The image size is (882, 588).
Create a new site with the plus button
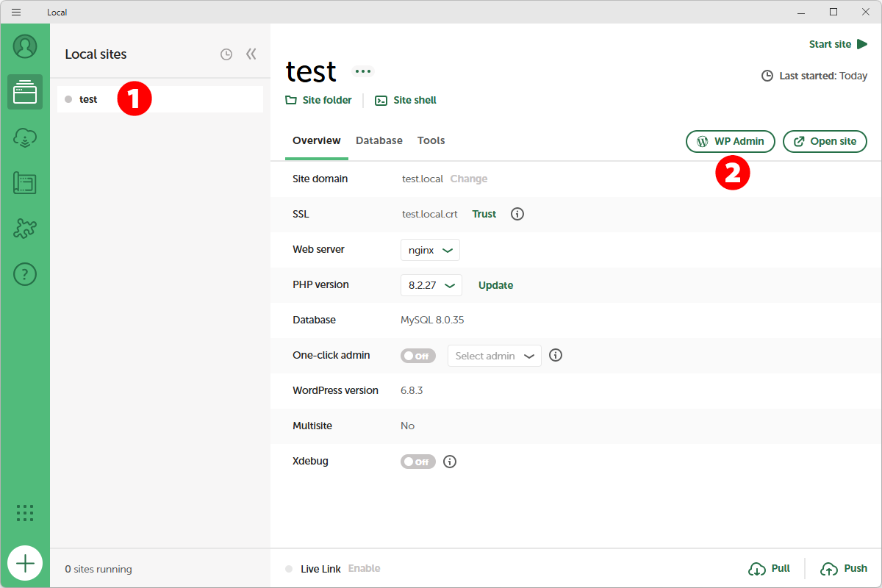tap(25, 563)
